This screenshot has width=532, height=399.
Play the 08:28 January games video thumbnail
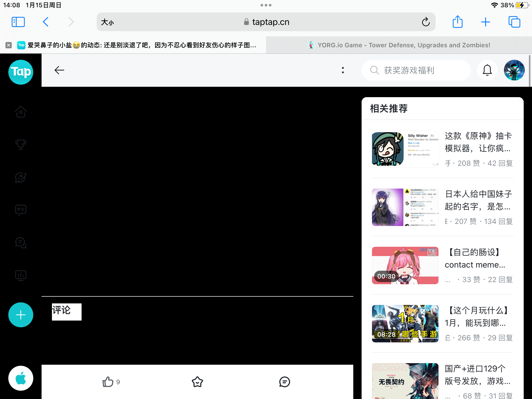coord(405,324)
